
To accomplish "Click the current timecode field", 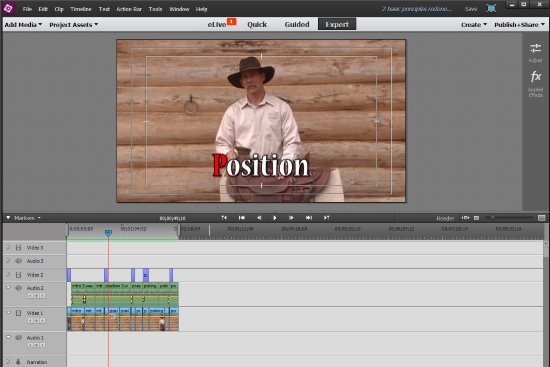I will [173, 218].
